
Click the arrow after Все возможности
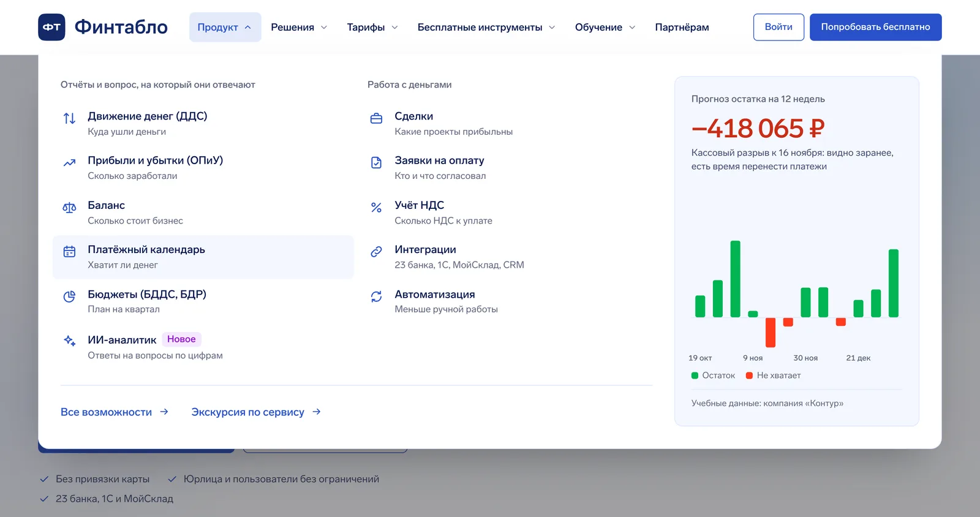(164, 412)
